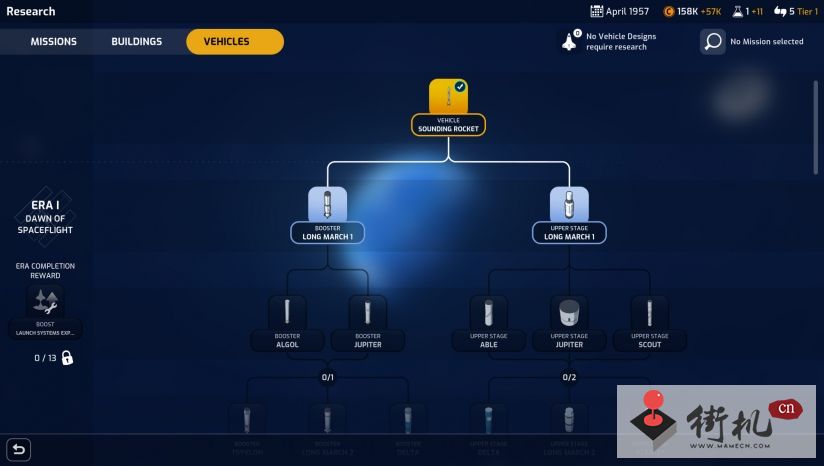Click the Era I Dawn of Spaceflight emblem
Screen dimensions: 824x466
[45, 217]
